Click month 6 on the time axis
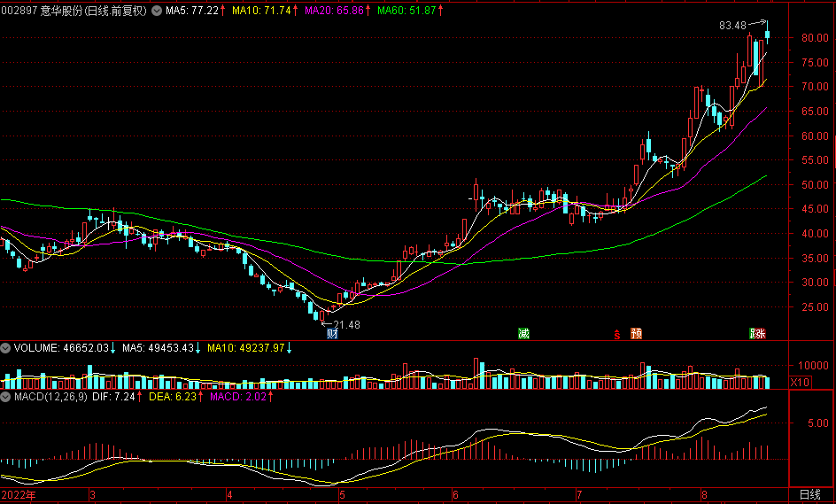The height and width of the screenshot is (504, 836). click(x=455, y=495)
